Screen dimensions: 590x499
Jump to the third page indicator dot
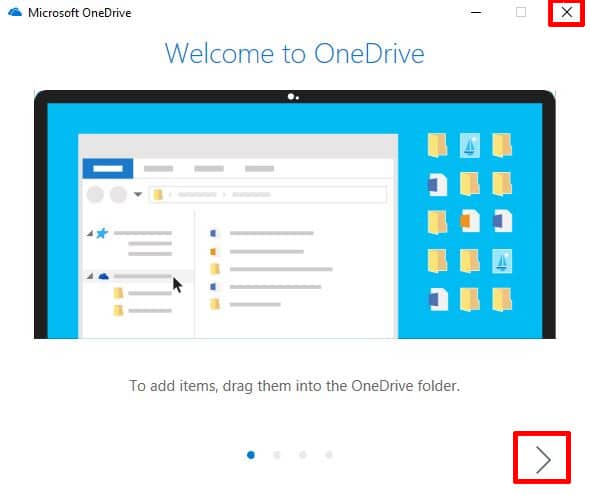[x=303, y=455]
